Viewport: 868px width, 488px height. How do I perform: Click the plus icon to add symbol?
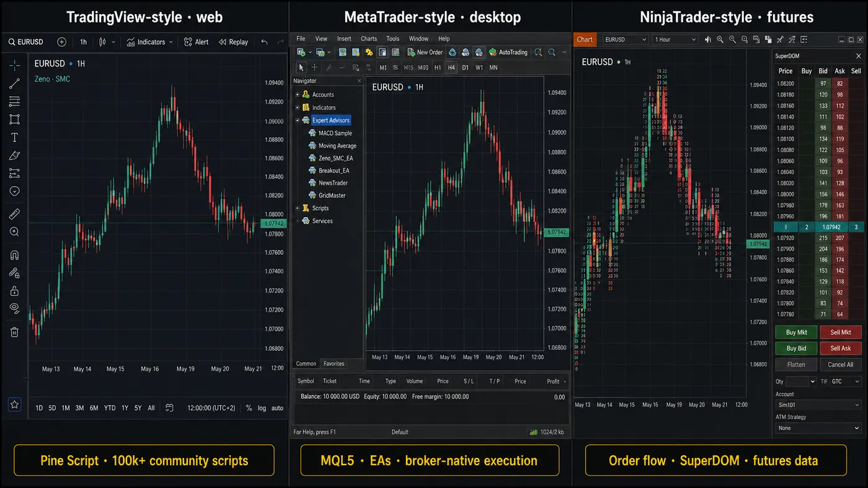[x=61, y=42]
